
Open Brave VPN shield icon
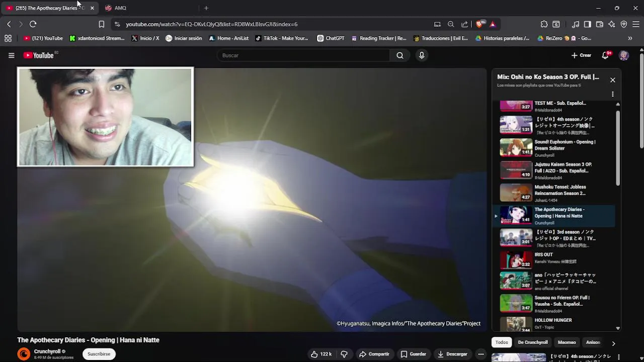pyautogui.click(x=624, y=24)
